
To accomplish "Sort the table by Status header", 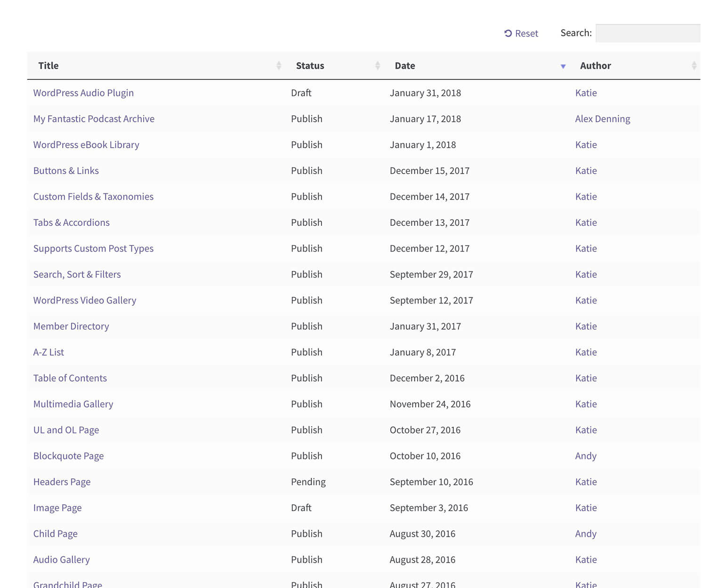I will pyautogui.click(x=310, y=66).
